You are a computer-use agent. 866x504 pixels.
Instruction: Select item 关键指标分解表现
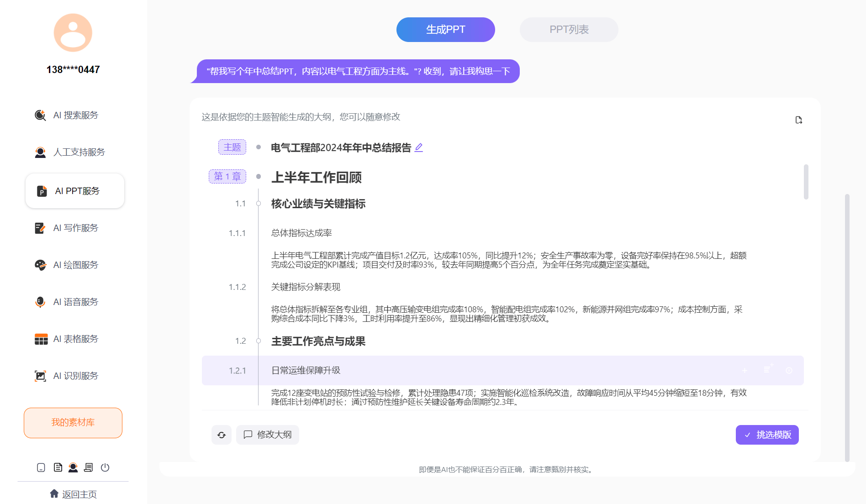(306, 287)
